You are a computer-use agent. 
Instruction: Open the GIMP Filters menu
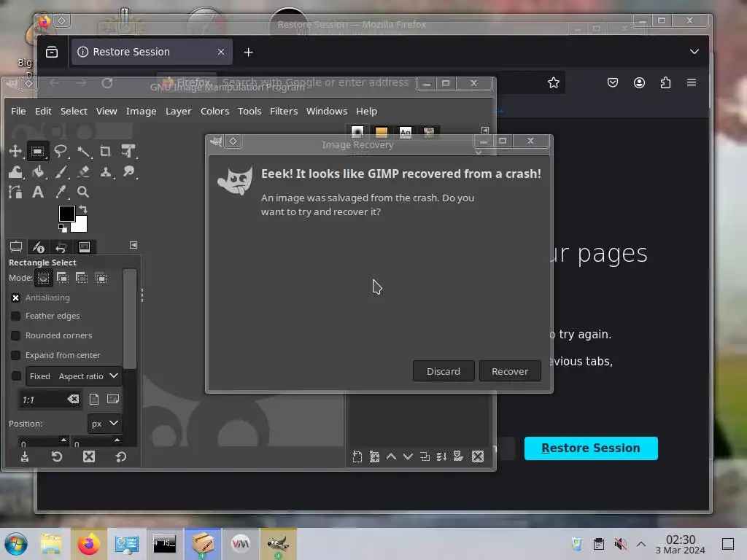click(284, 111)
